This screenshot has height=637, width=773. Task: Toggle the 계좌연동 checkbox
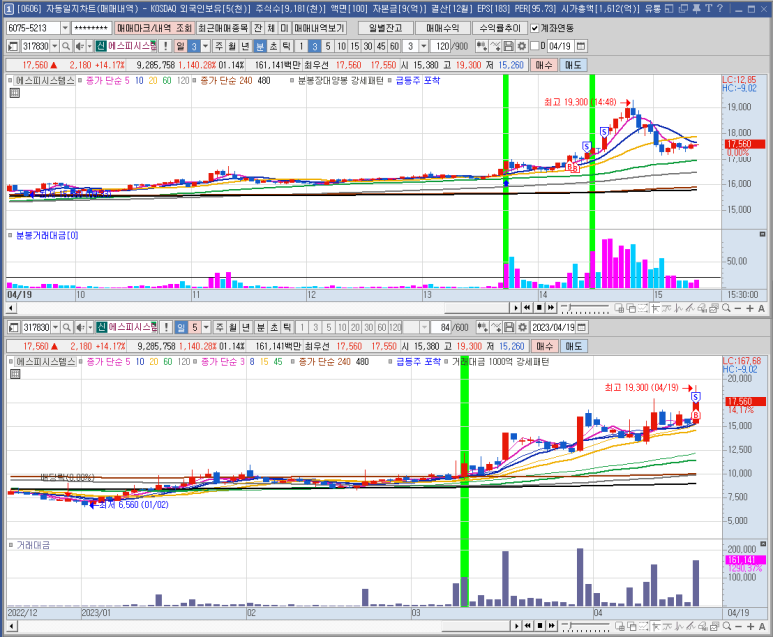pyautogui.click(x=534, y=28)
